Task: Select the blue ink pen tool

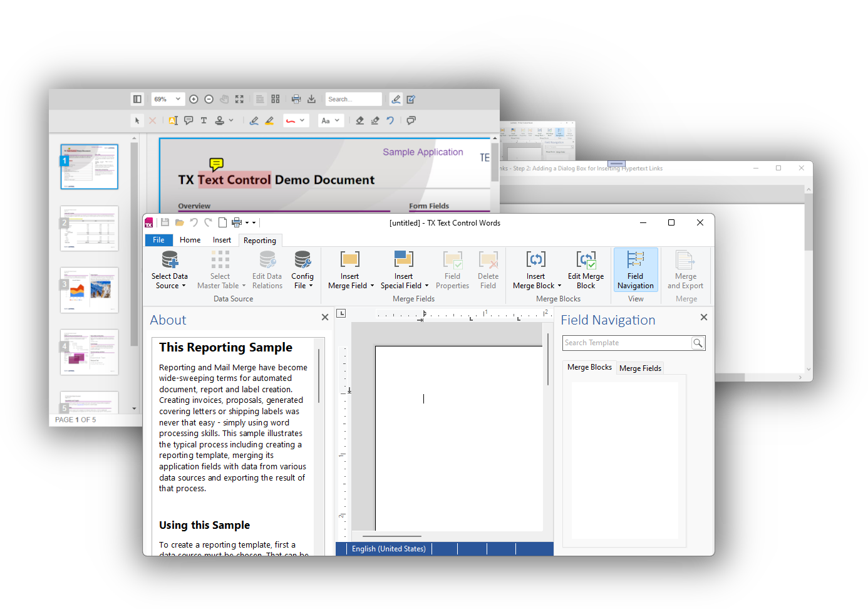Action: (x=254, y=120)
